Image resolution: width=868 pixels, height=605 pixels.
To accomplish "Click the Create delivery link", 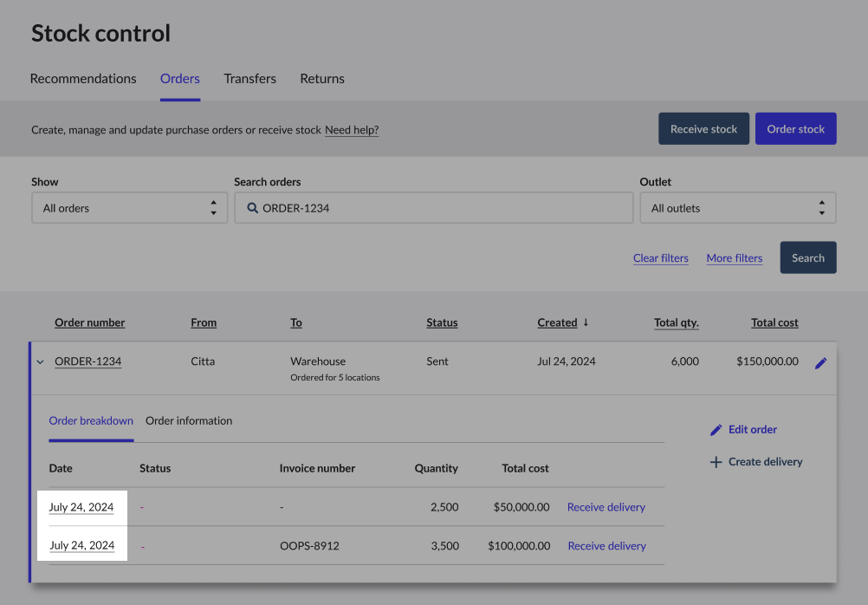I will tap(756, 461).
